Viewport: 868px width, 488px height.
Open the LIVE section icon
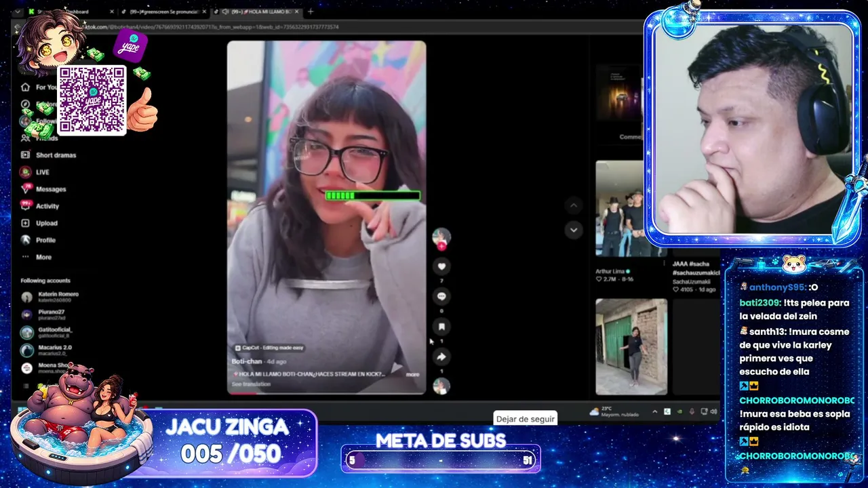coord(25,172)
